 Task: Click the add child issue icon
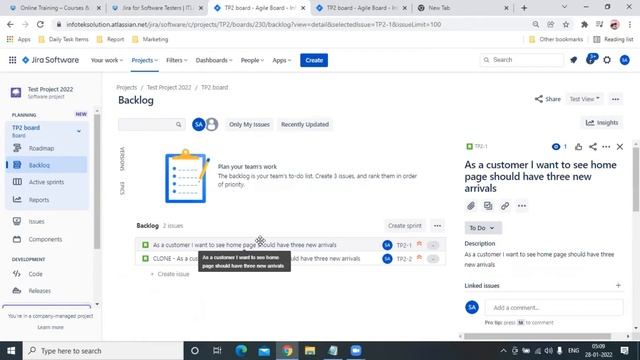coord(488,206)
